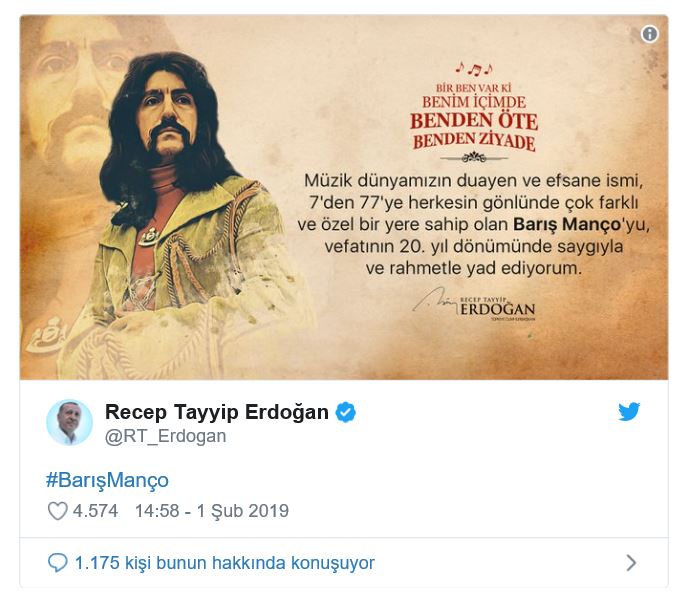Image resolution: width=694 pixels, height=602 pixels.
Task: Click the speech bubble reply icon
Action: pyautogui.click(x=58, y=563)
